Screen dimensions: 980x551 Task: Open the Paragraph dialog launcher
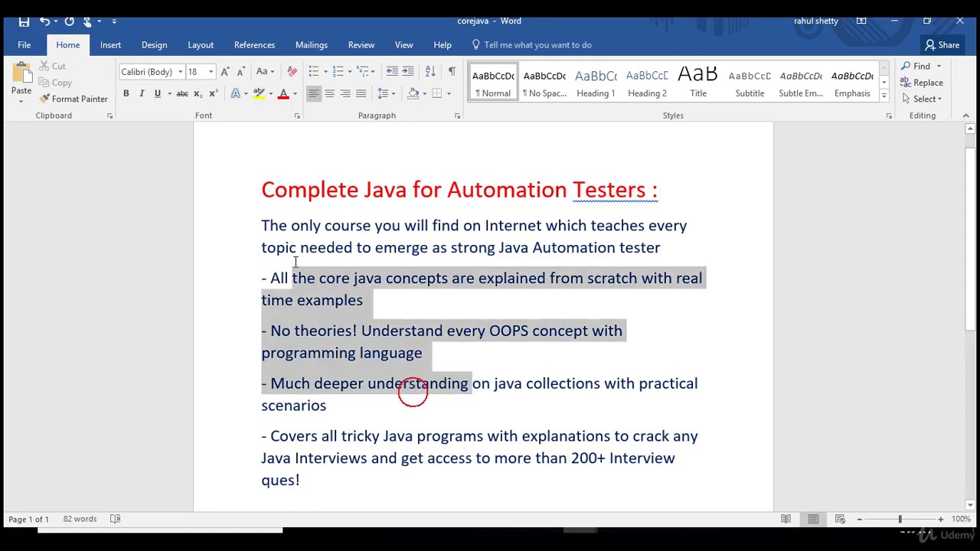(457, 116)
